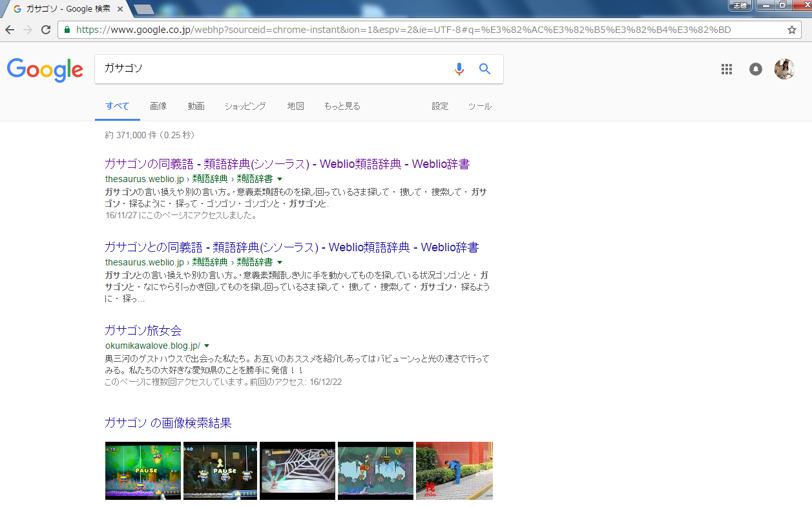Click the Google logo
812x507 pixels.
pyautogui.click(x=45, y=70)
